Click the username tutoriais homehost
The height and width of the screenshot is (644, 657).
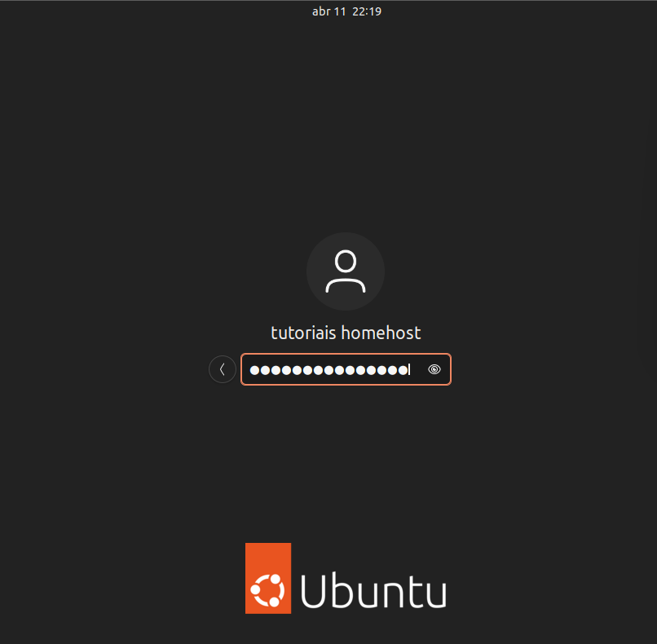coord(346,333)
